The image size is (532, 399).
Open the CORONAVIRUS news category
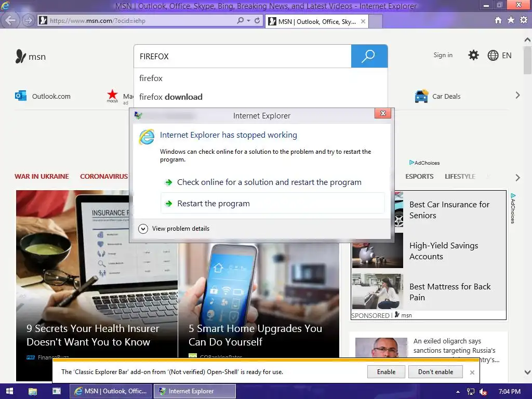[x=104, y=177]
